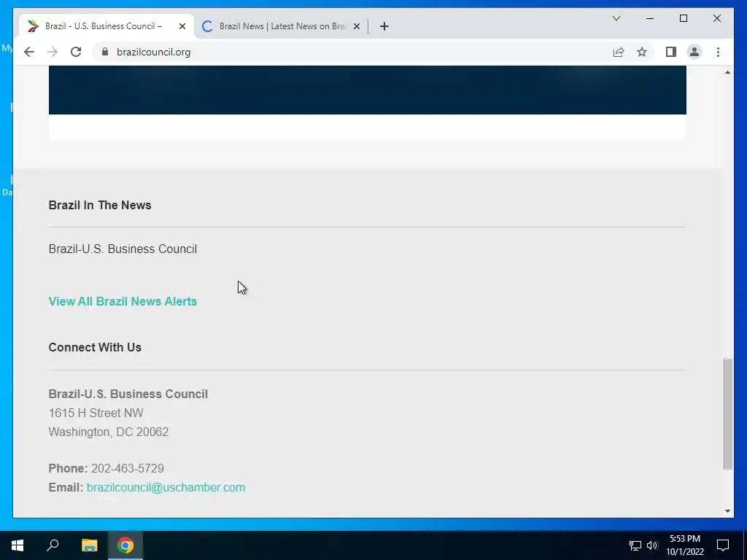Viewport: 747px width, 560px height.
Task: Click the Brazil-U.S. Business Council news item
Action: pyautogui.click(x=123, y=249)
